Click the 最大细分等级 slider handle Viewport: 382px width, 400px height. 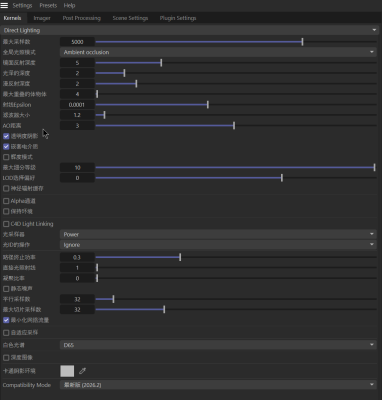[375, 167]
